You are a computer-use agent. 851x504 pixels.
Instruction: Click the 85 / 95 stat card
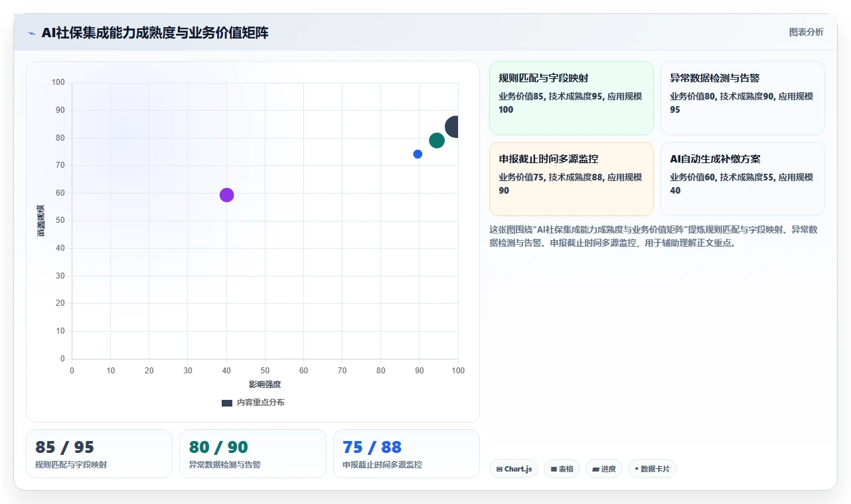pos(99,454)
